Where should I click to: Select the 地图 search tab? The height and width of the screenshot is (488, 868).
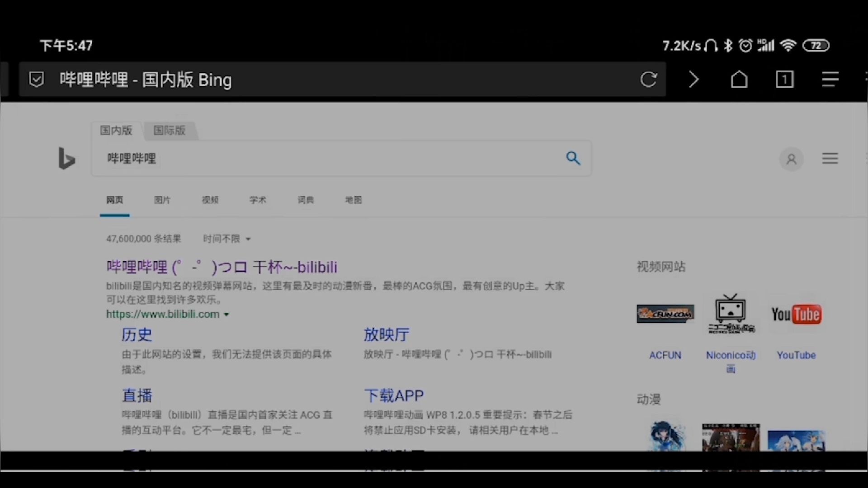[x=354, y=200]
